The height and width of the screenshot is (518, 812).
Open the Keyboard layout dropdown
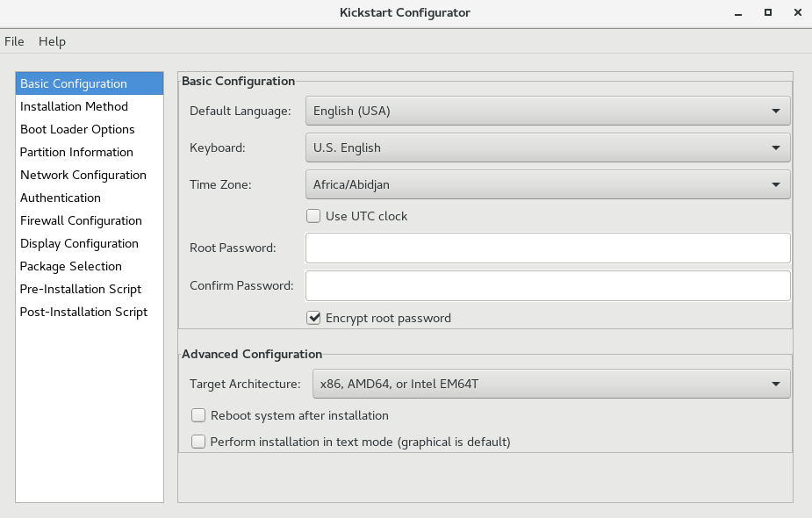pos(547,147)
